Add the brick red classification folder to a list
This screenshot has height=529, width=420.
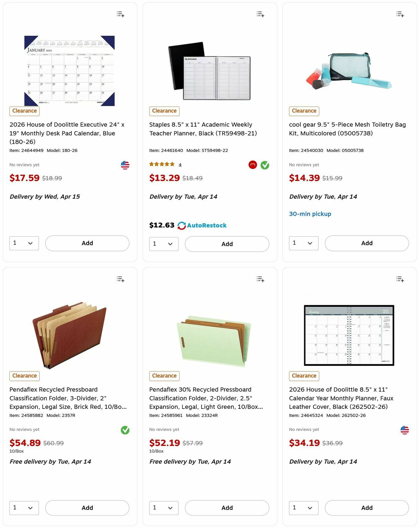[120, 279]
